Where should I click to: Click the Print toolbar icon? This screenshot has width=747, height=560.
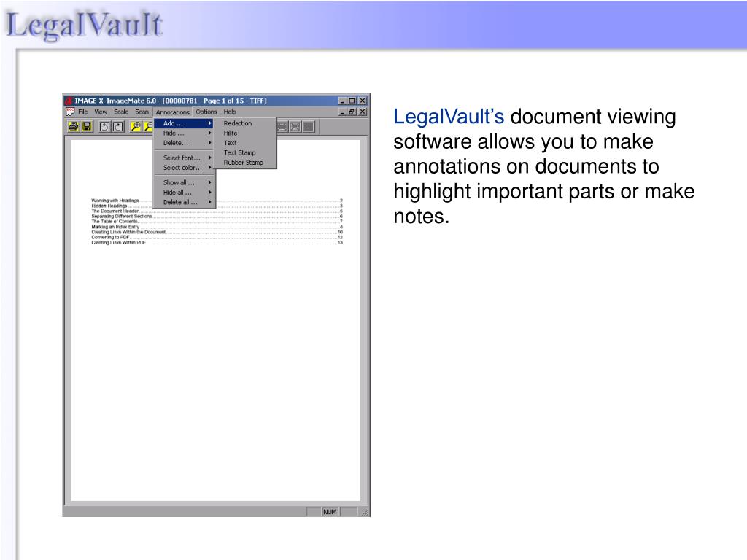coord(74,127)
